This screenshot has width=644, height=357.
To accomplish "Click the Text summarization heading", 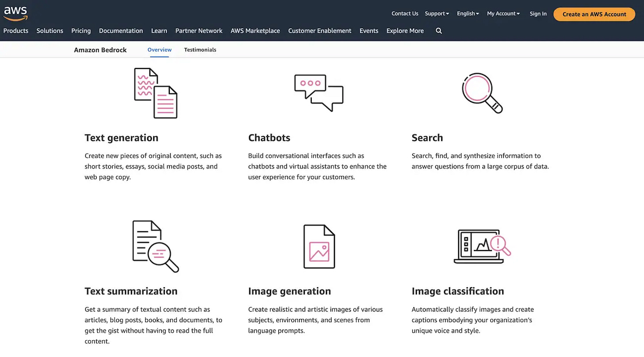I will [131, 291].
